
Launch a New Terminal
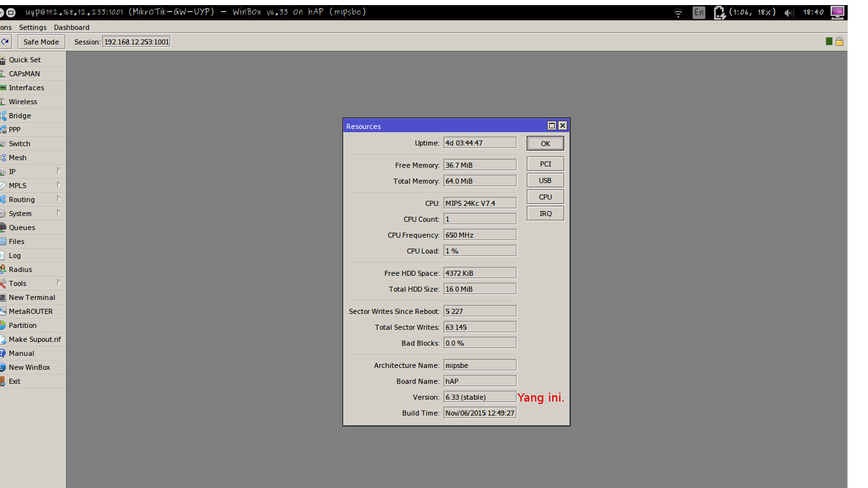pyautogui.click(x=32, y=297)
